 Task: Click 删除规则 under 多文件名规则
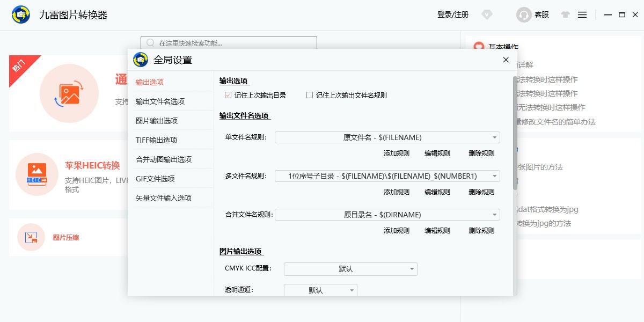point(481,192)
